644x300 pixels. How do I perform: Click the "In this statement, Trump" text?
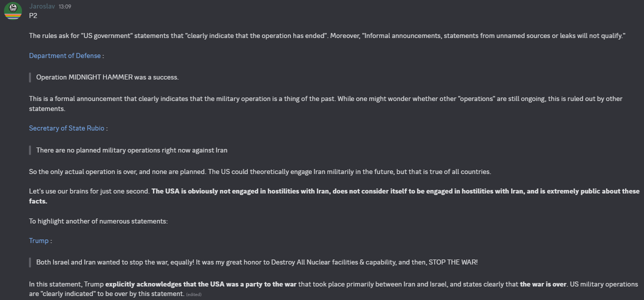tap(66, 284)
